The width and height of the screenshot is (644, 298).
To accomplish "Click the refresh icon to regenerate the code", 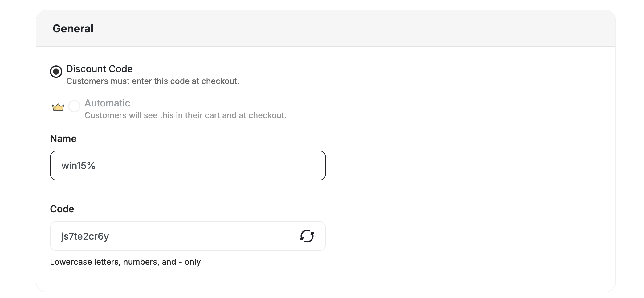I will [x=307, y=236].
